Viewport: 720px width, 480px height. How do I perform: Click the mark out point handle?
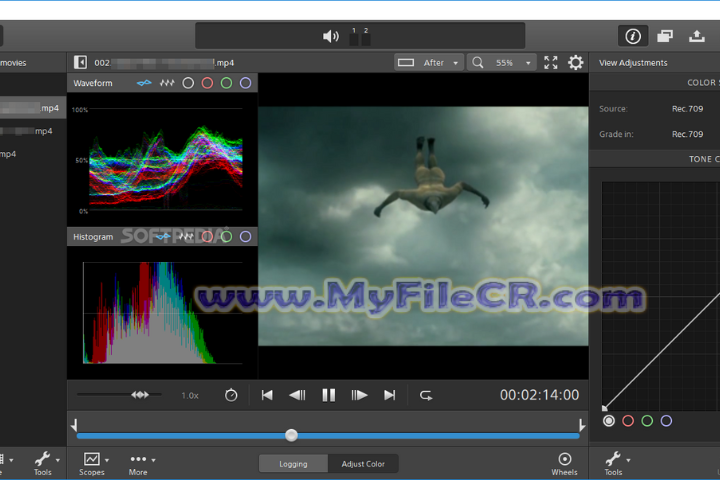[x=582, y=425]
